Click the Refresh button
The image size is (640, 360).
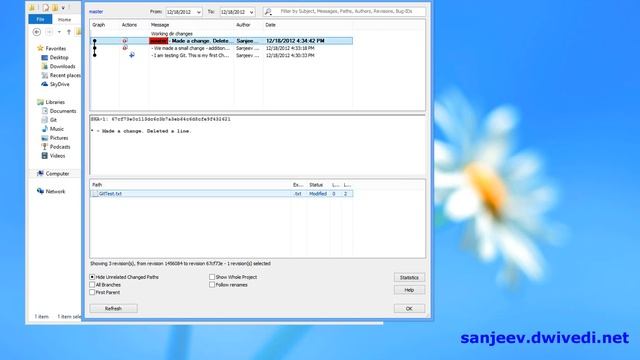pos(113,309)
